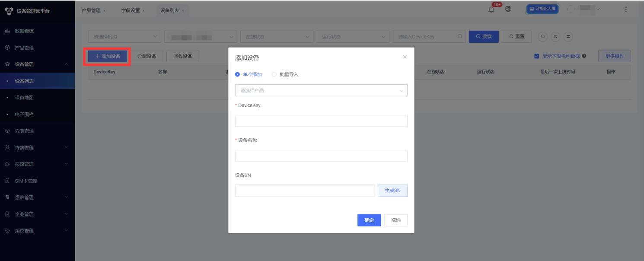Open the 请选择机构 dropdown filter
644x261 pixels.
[124, 37]
